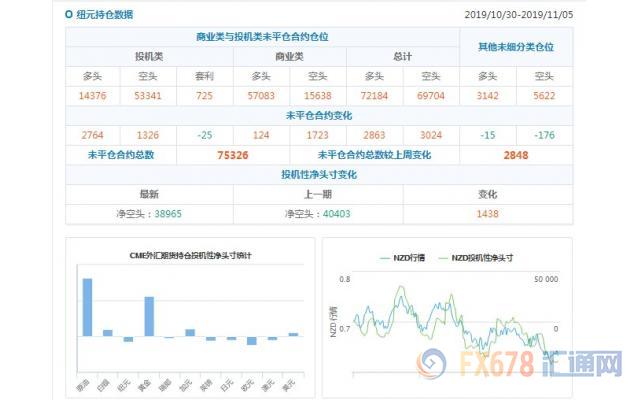Click the 最新 column header
The image size is (640, 400).
click(x=149, y=194)
